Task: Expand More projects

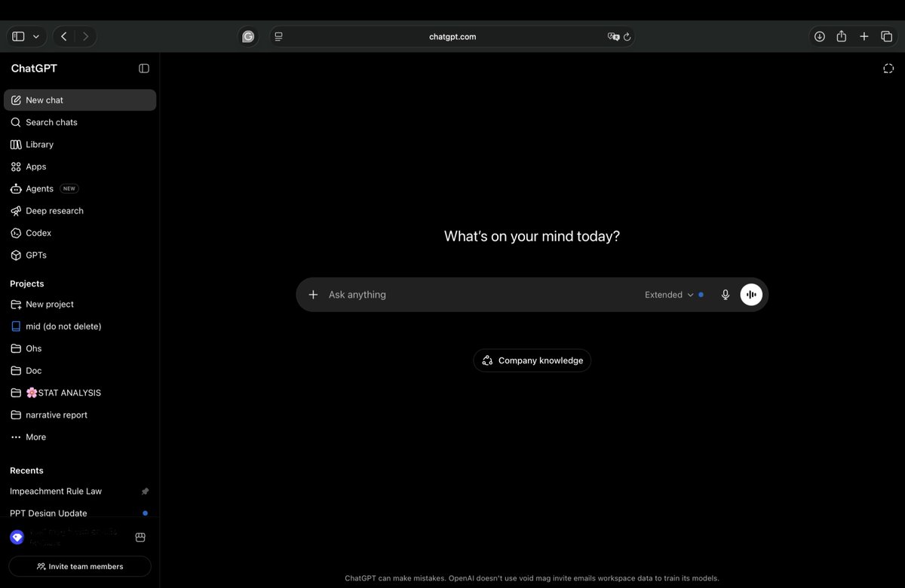Action: click(x=80, y=437)
